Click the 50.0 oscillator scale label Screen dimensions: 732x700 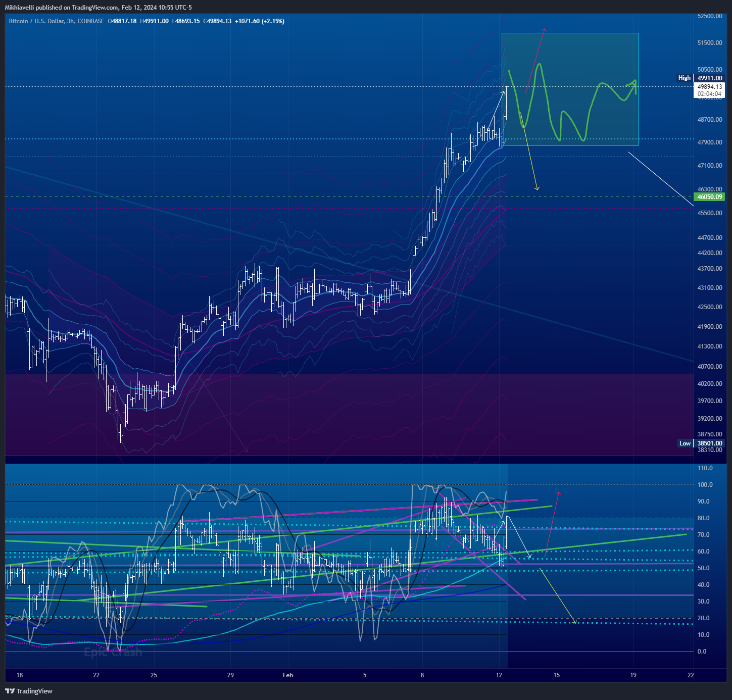(703, 568)
